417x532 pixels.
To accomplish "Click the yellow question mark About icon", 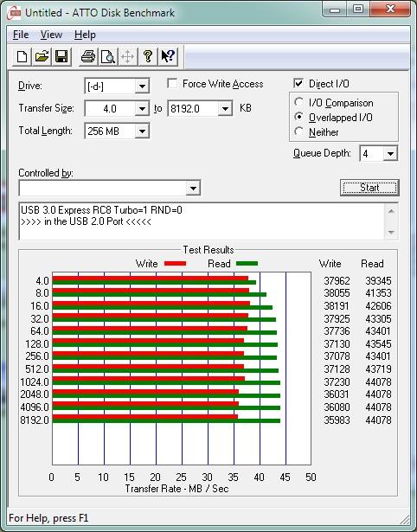I will [148, 56].
